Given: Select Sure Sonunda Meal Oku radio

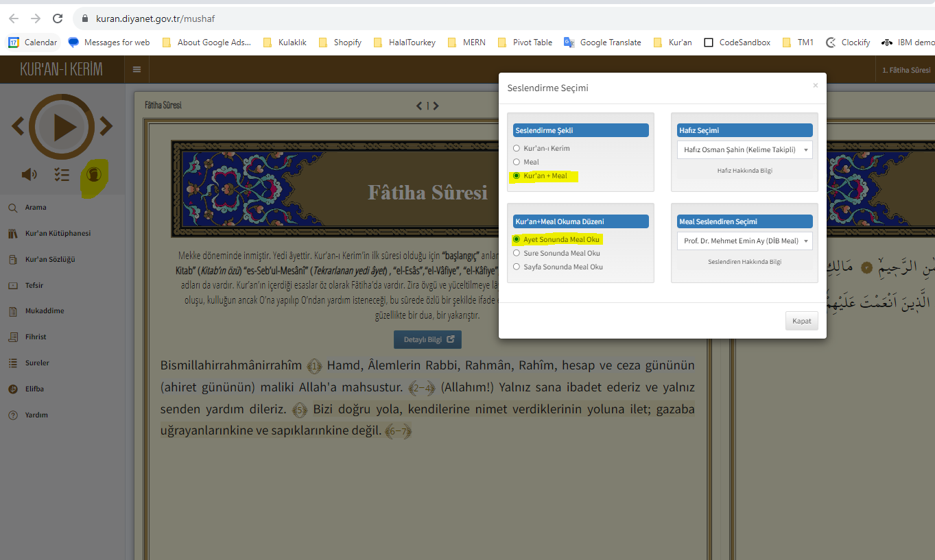Looking at the screenshot, I should tap(517, 253).
